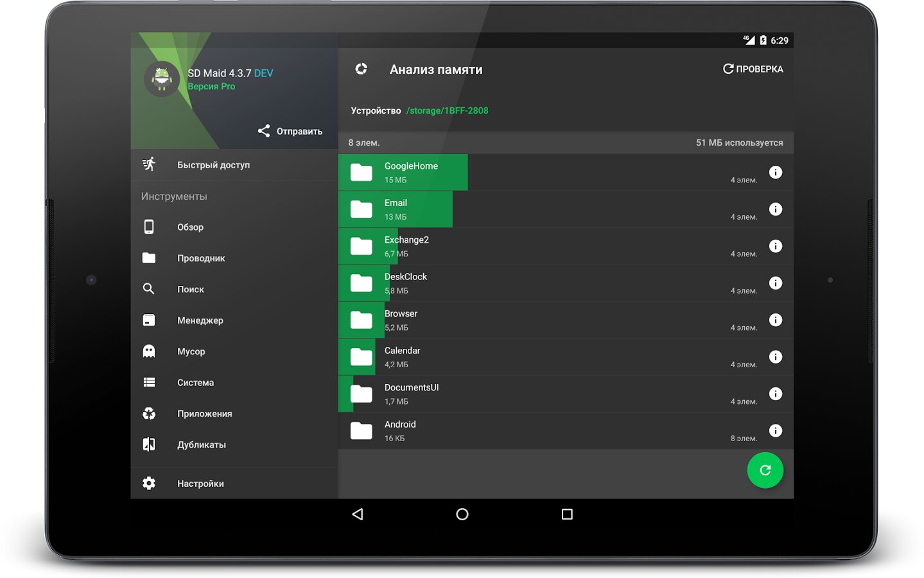Click the phone icon for Обзор
This screenshot has width=924, height=578.
[149, 227]
